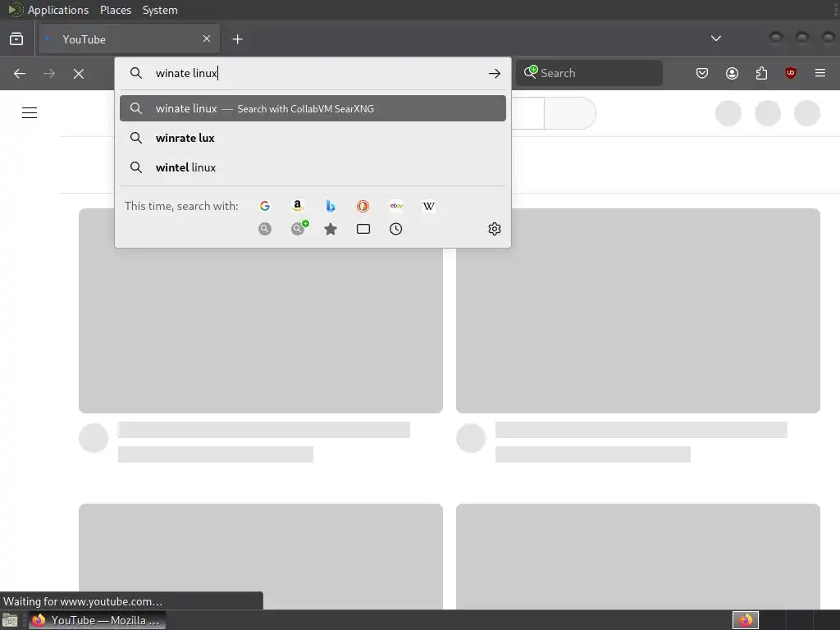Open a new tab with plus button
Screen dimensions: 840x630
point(237,39)
